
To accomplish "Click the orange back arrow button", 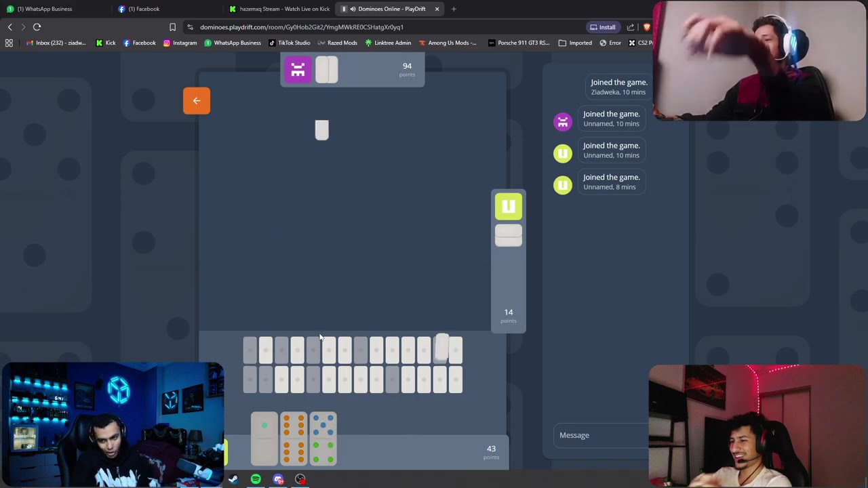I will pyautogui.click(x=197, y=101).
